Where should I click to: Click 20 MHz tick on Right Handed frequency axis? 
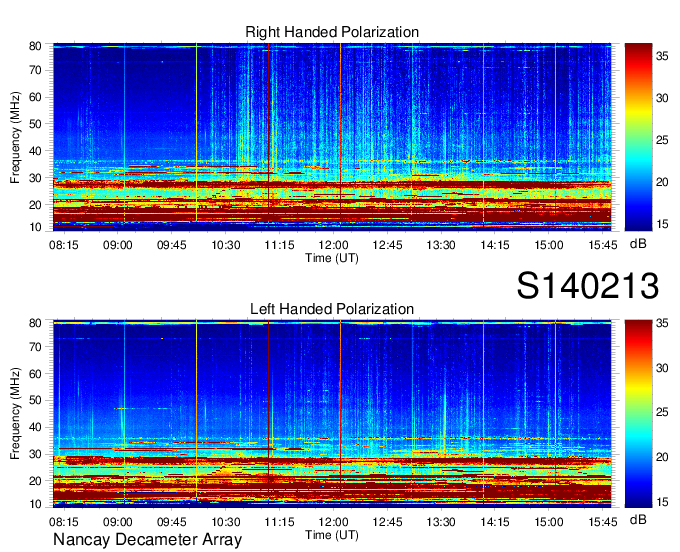tap(35, 205)
